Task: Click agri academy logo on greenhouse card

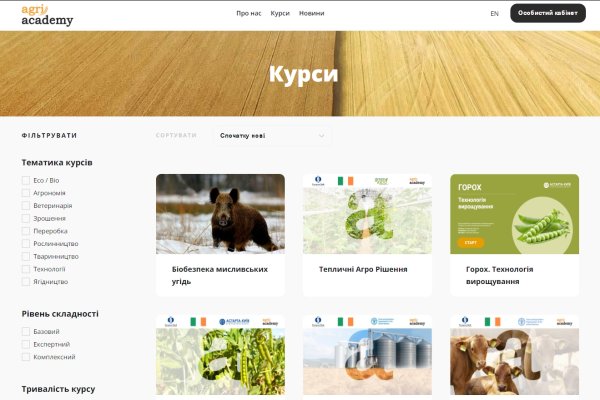Action: [417, 181]
